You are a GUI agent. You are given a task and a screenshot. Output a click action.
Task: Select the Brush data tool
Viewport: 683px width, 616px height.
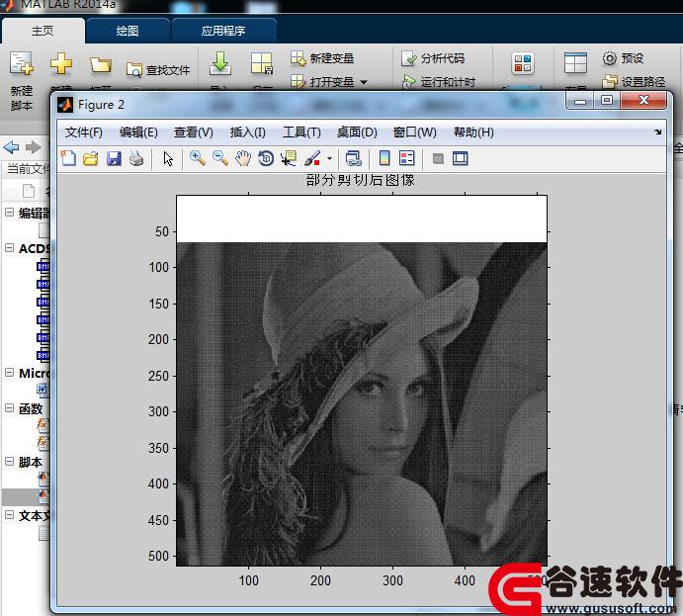[312, 158]
